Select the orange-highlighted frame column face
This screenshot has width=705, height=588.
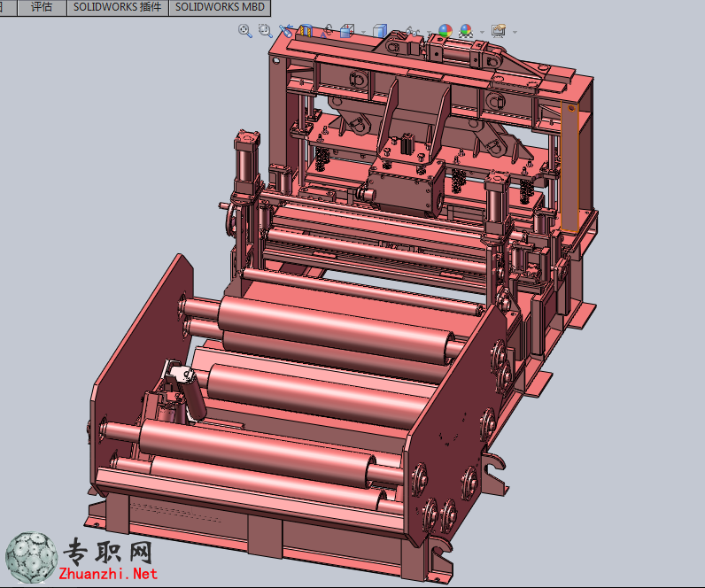point(569,166)
